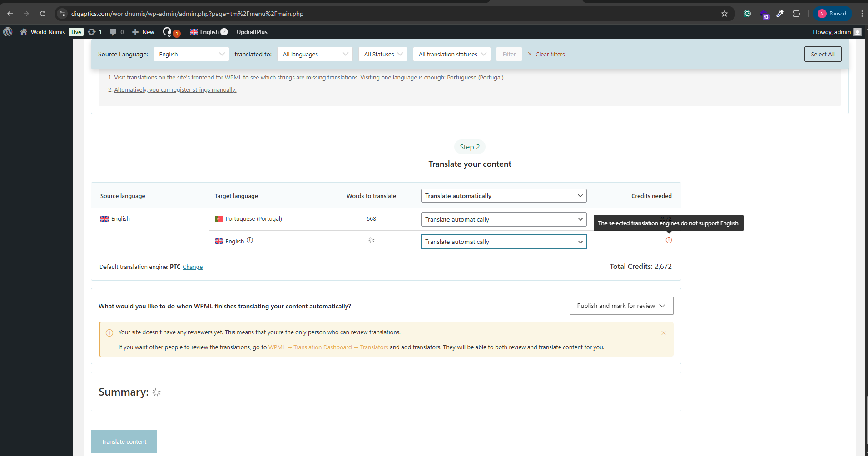Expand the All languages dropdown
The image size is (868, 456).
click(315, 54)
